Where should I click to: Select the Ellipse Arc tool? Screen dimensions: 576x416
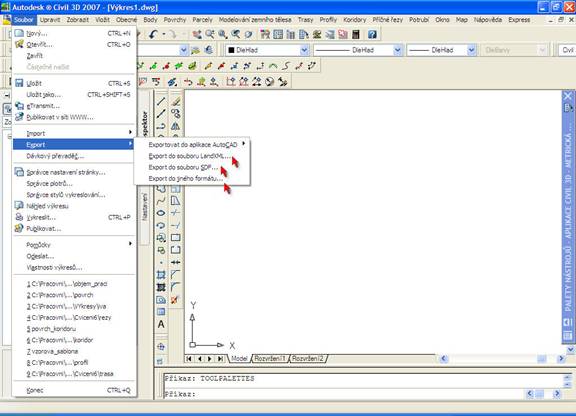tap(161, 225)
